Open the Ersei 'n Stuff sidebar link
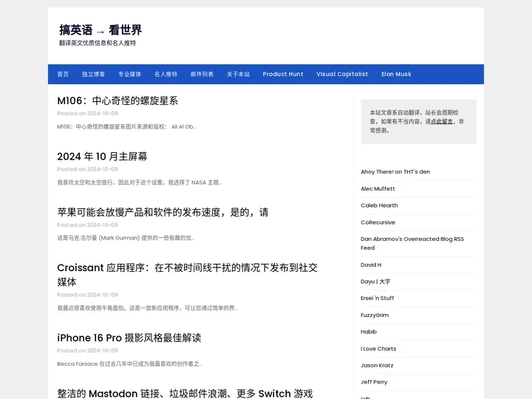Viewport: 532px width, 399px height. pos(378,298)
